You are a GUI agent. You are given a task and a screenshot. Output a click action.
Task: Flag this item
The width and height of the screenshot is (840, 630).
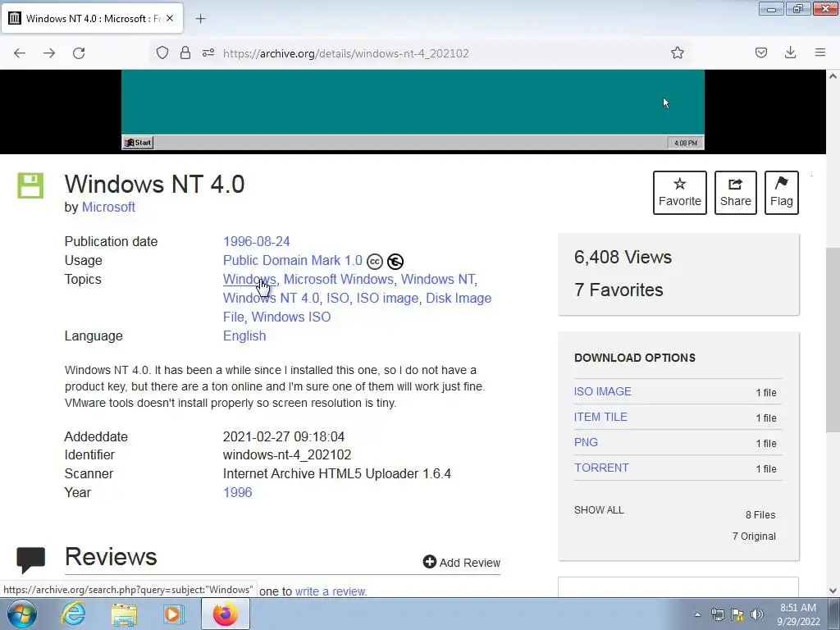782,193
